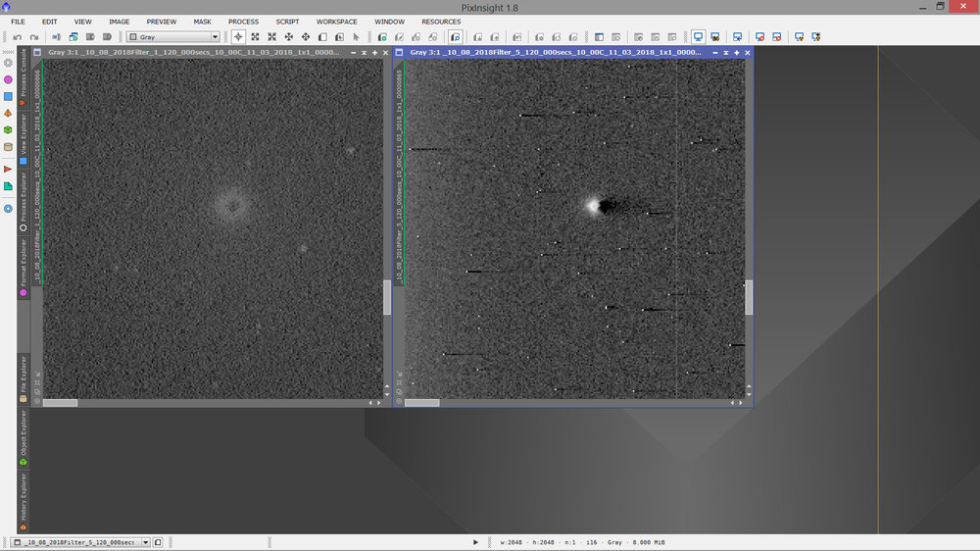Open the PREVIEW menu
The height and width of the screenshot is (551, 980).
(162, 22)
